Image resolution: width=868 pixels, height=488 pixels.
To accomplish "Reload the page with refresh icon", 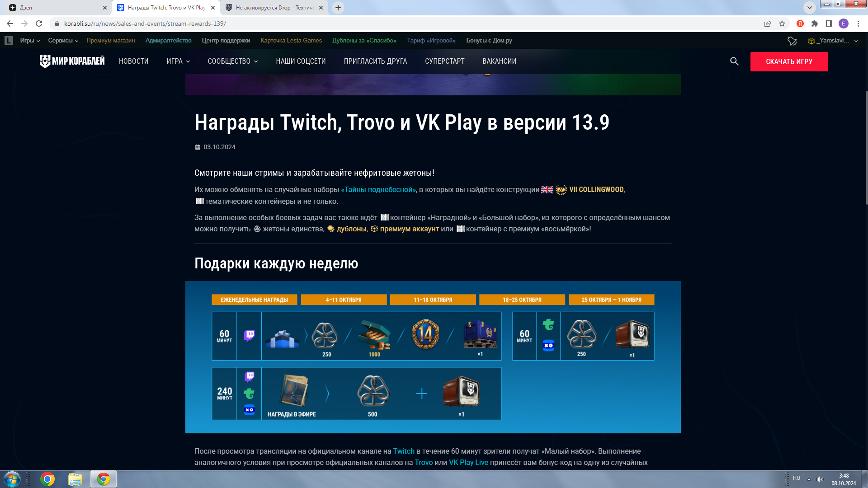I will pos(39,23).
